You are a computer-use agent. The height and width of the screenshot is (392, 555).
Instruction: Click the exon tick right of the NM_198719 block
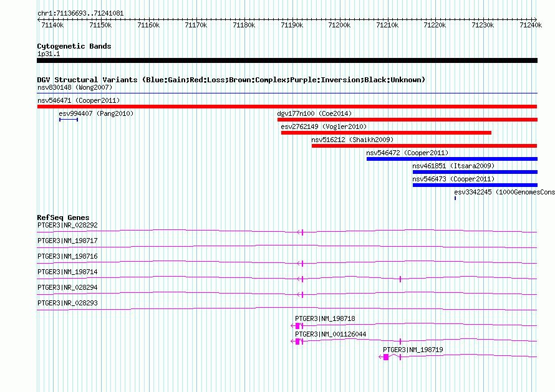point(400,357)
